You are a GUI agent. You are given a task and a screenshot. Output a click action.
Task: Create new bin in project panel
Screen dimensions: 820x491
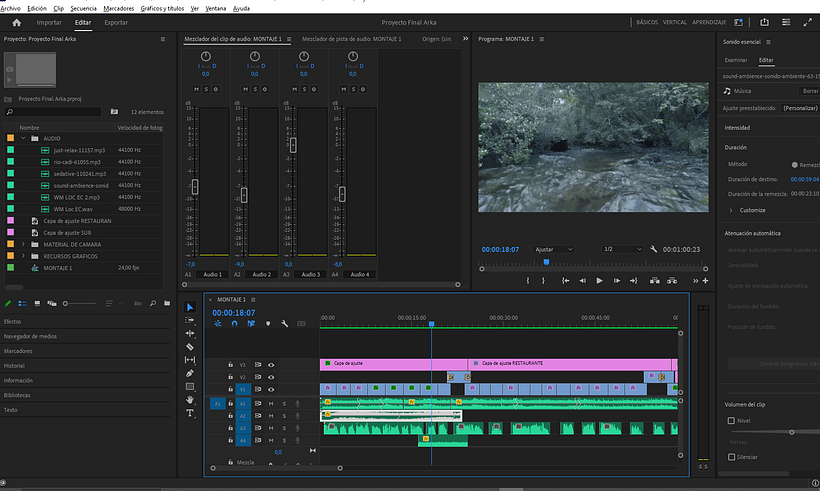coord(167,303)
